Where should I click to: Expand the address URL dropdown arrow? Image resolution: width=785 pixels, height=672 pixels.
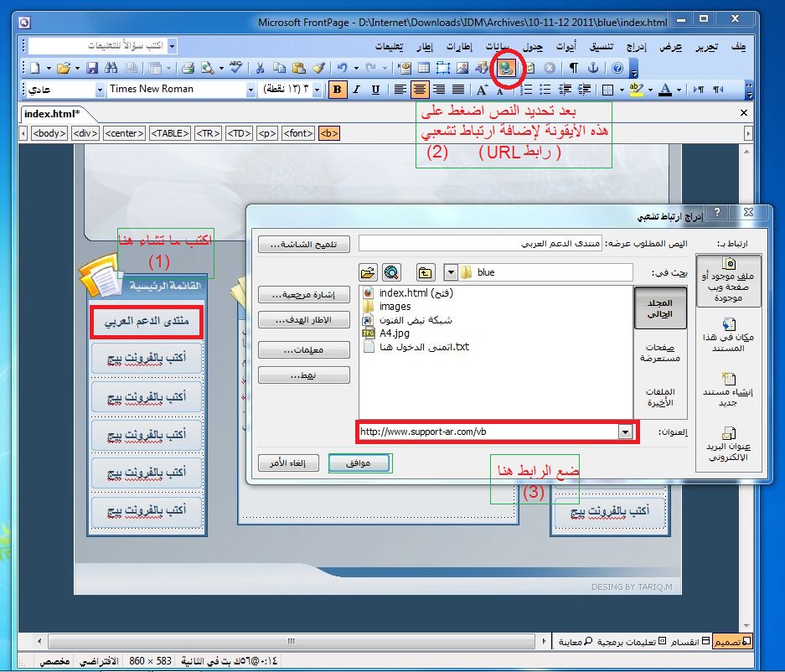click(x=624, y=432)
